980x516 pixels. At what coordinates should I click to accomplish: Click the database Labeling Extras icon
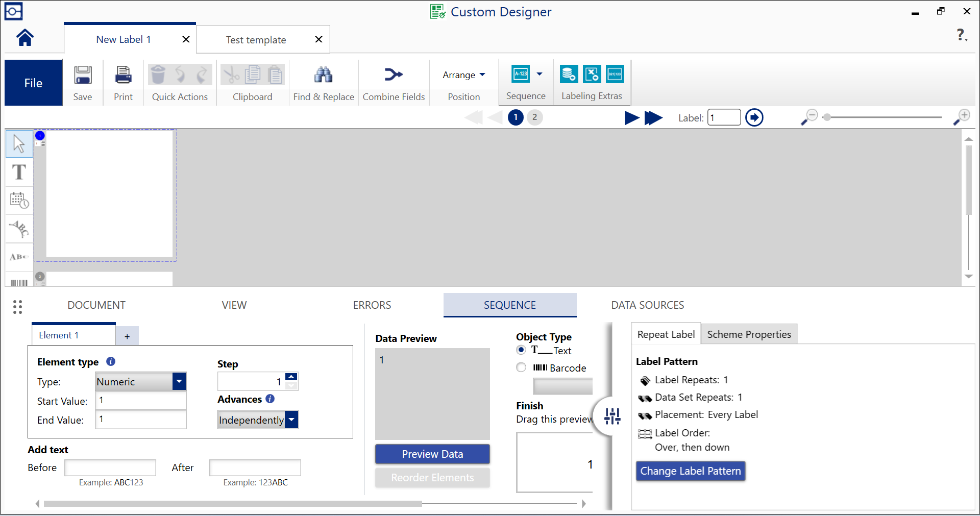pyautogui.click(x=569, y=74)
